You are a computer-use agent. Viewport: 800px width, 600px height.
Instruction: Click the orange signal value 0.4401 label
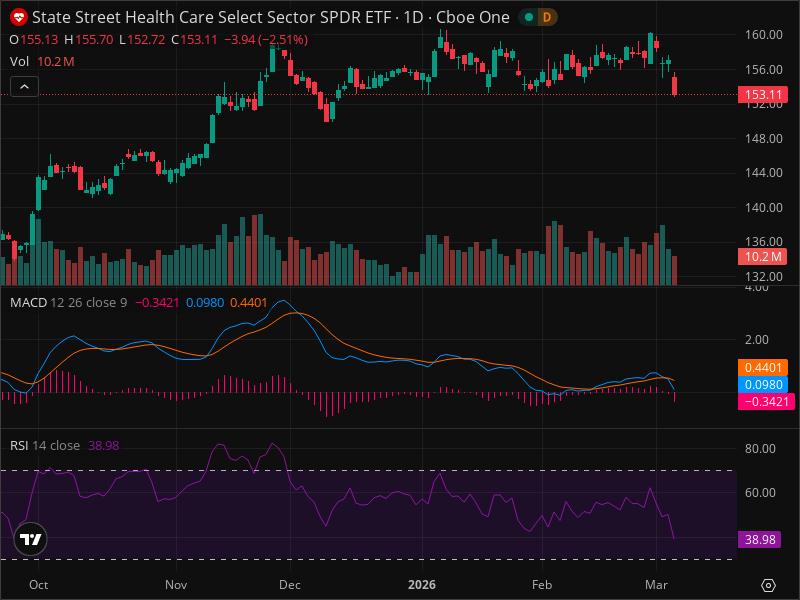click(x=763, y=367)
